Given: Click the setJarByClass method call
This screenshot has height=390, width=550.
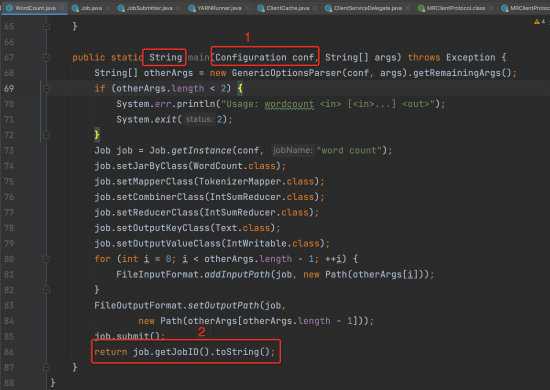Looking at the screenshot, I should point(152,166).
